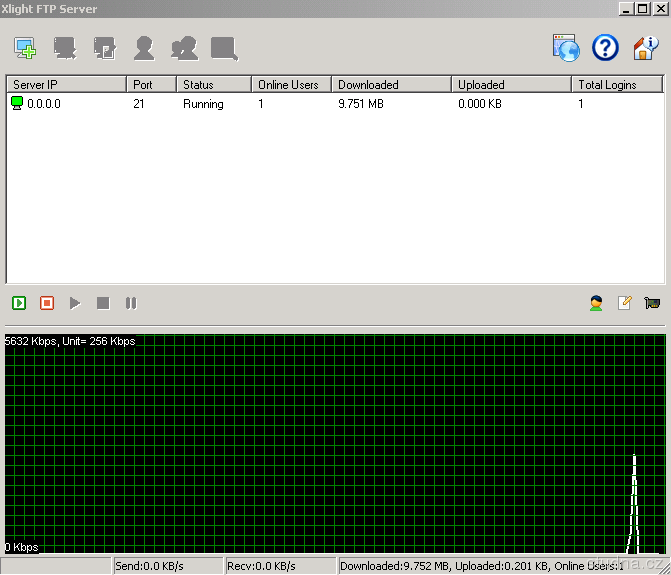Click the network card icon
Screen dimensions: 671x575
pos(652,303)
